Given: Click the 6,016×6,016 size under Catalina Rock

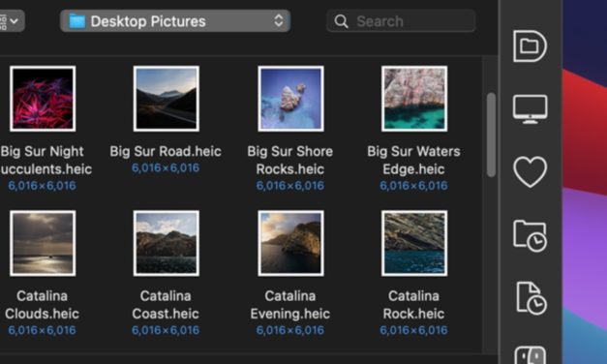Looking at the screenshot, I should click(x=413, y=330).
